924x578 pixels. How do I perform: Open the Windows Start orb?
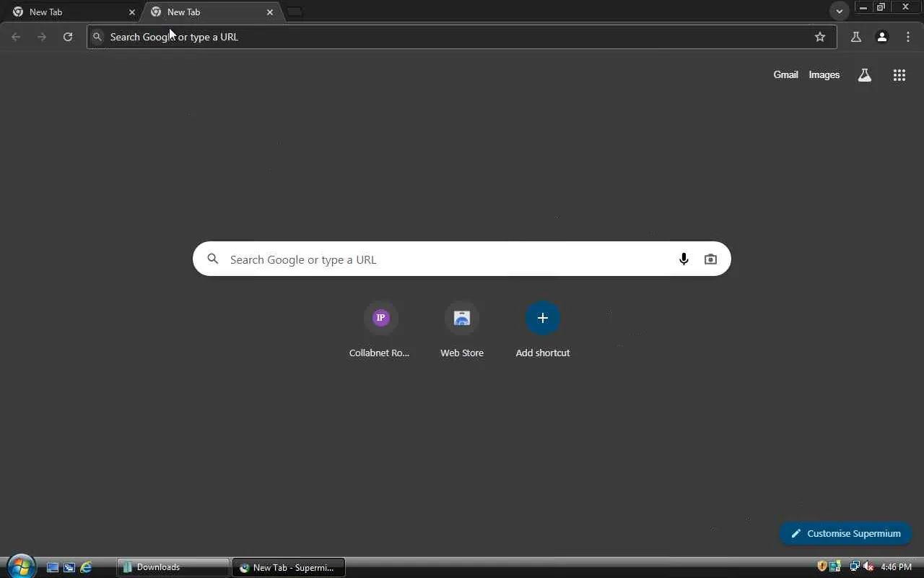point(21,566)
